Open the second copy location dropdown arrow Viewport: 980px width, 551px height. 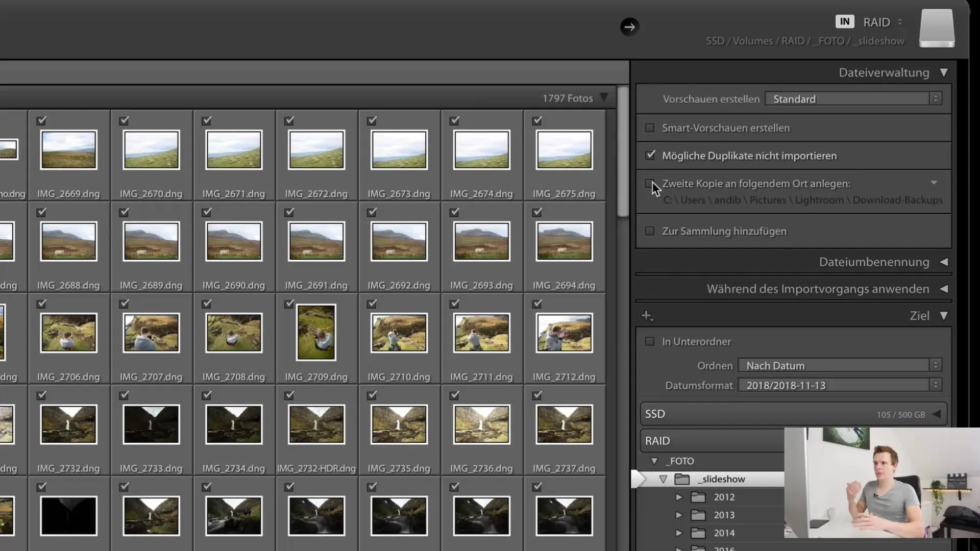[934, 183]
